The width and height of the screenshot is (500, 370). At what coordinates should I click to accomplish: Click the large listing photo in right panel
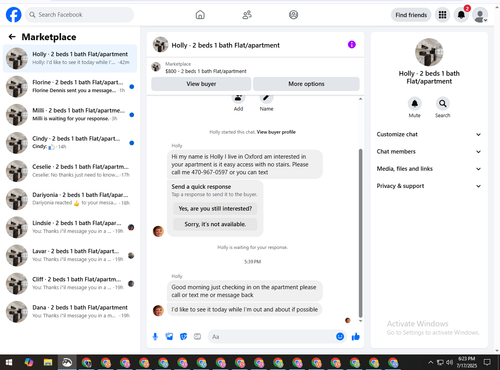429,52
